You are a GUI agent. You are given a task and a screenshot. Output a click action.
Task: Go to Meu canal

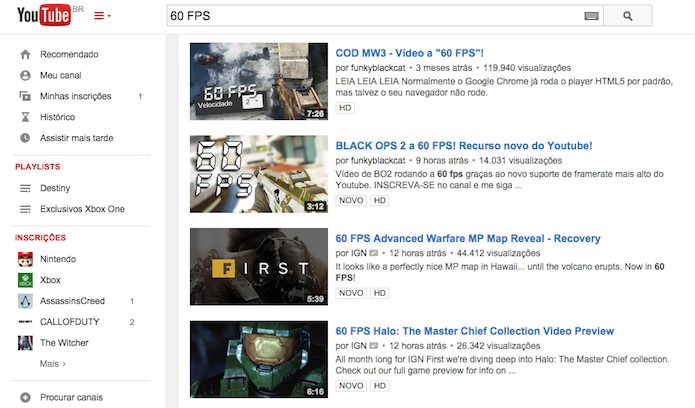click(61, 75)
